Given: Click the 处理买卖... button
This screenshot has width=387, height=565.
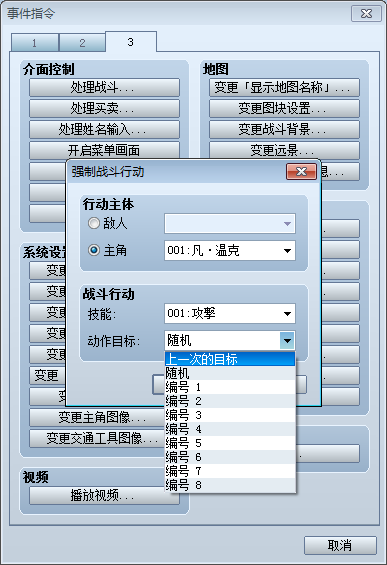Looking at the screenshot, I should click(104, 108).
